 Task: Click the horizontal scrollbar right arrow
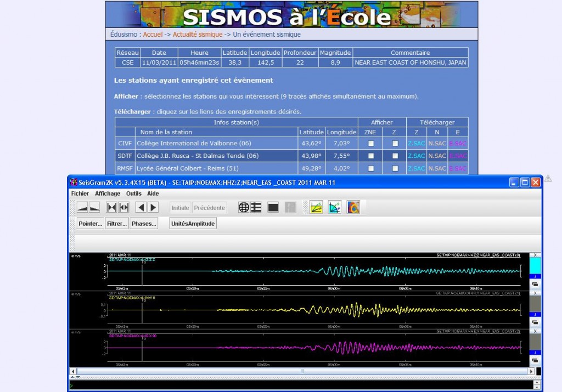point(531,371)
